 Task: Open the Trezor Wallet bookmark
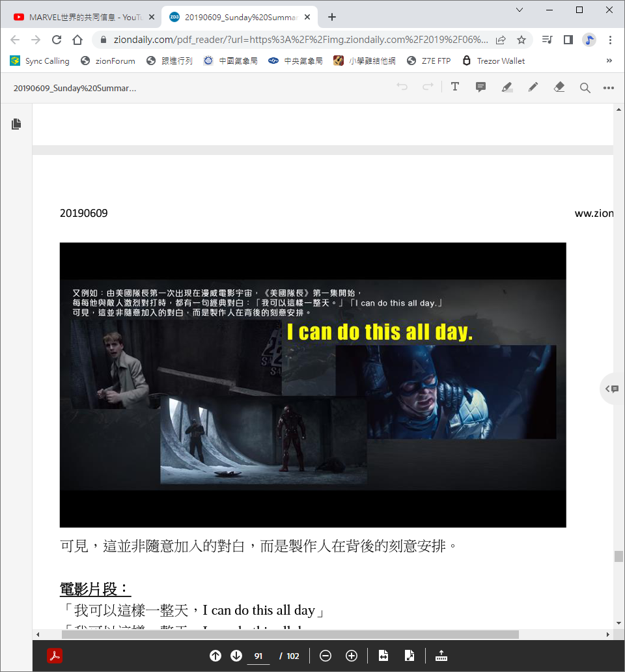pos(494,61)
